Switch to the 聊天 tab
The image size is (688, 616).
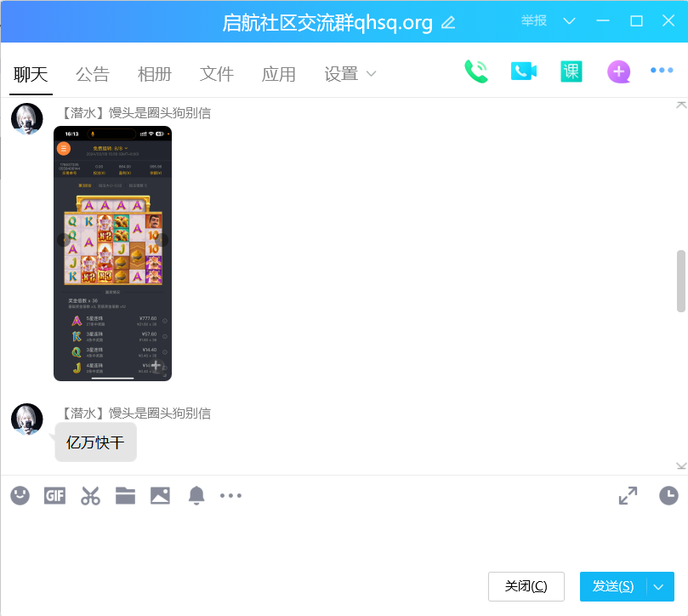(31, 74)
